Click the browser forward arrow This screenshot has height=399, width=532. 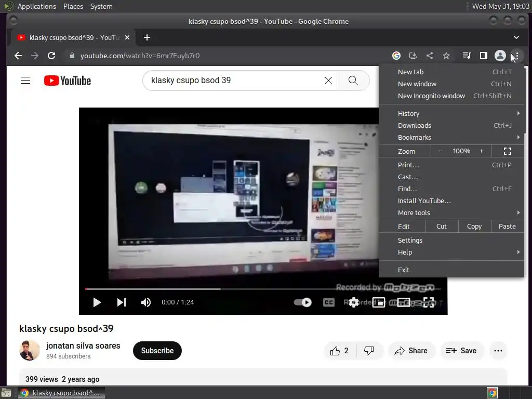pyautogui.click(x=35, y=56)
